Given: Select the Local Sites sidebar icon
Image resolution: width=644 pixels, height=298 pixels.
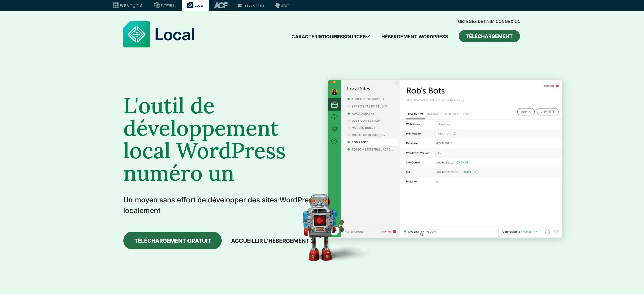Looking at the screenshot, I should (x=334, y=105).
